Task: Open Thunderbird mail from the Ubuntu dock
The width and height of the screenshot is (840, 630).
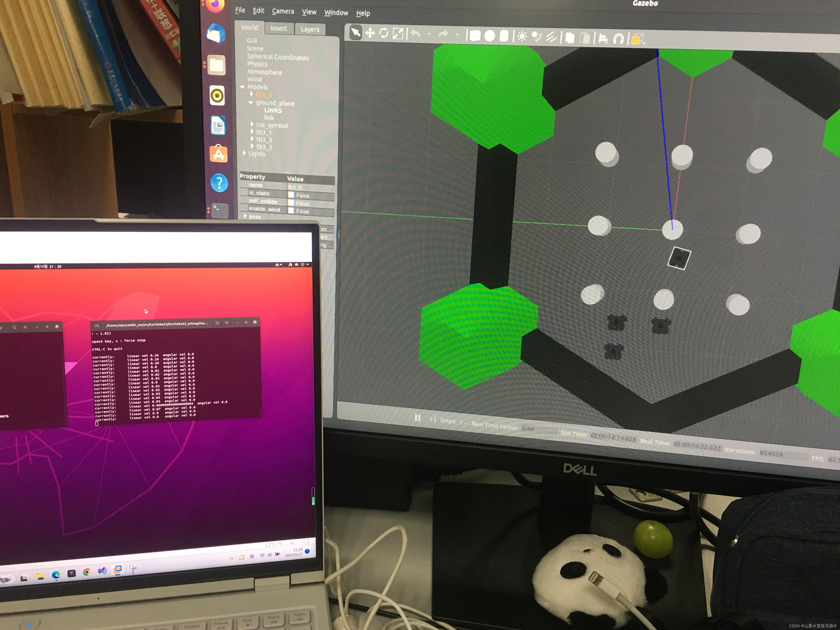Action: pos(216,34)
